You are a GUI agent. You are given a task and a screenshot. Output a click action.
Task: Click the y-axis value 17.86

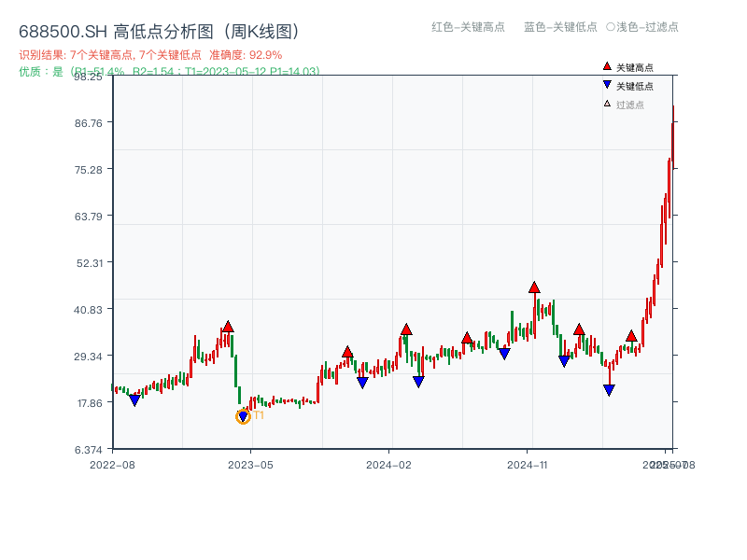click(90, 403)
